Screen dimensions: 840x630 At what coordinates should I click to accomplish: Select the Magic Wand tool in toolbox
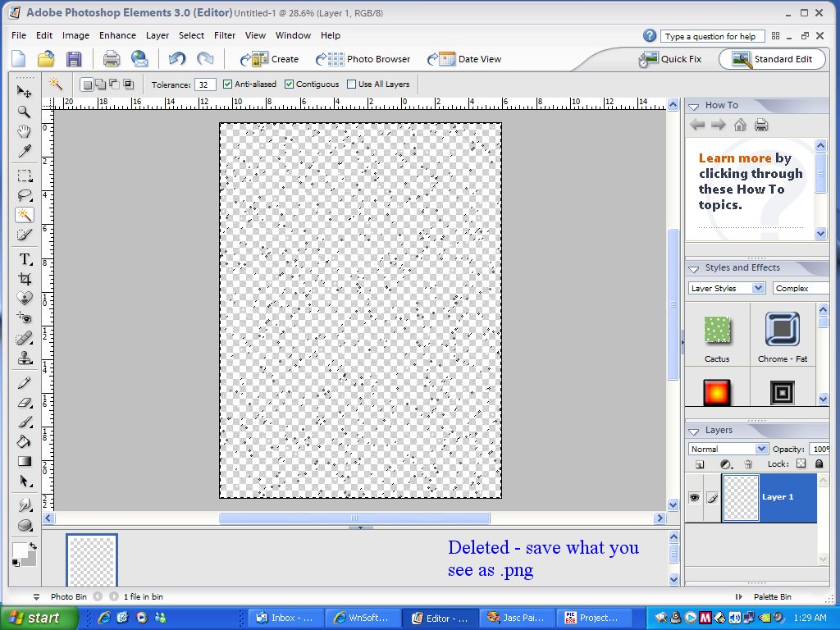point(24,215)
